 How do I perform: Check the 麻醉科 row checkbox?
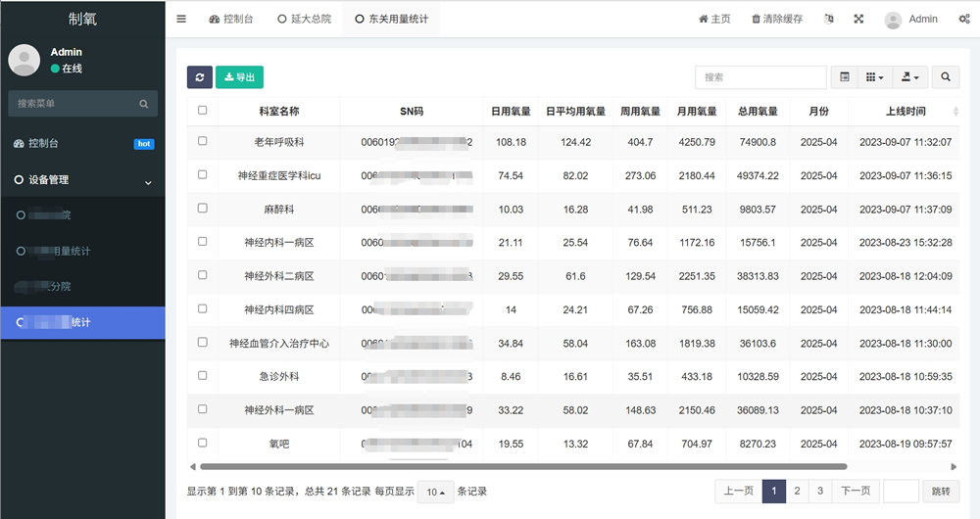[x=202, y=208]
